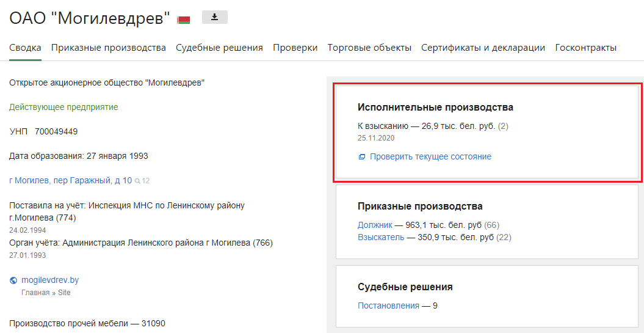Go to Торговые объекты tab

[369, 48]
